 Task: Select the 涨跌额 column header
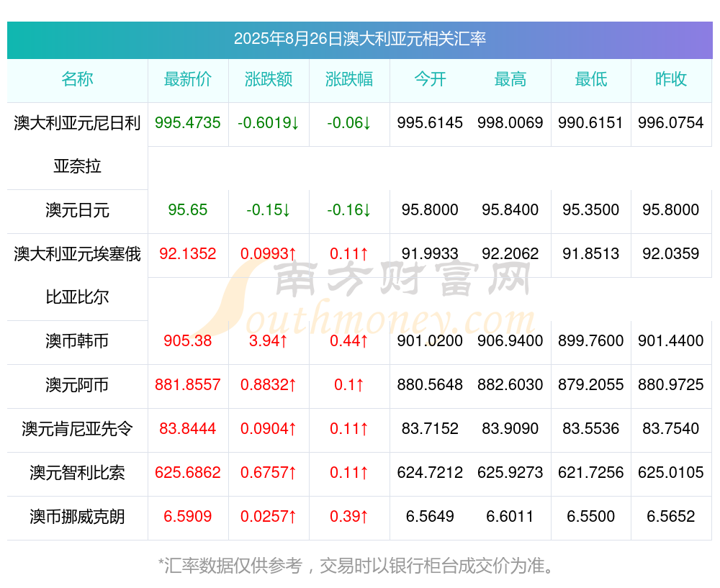269,79
